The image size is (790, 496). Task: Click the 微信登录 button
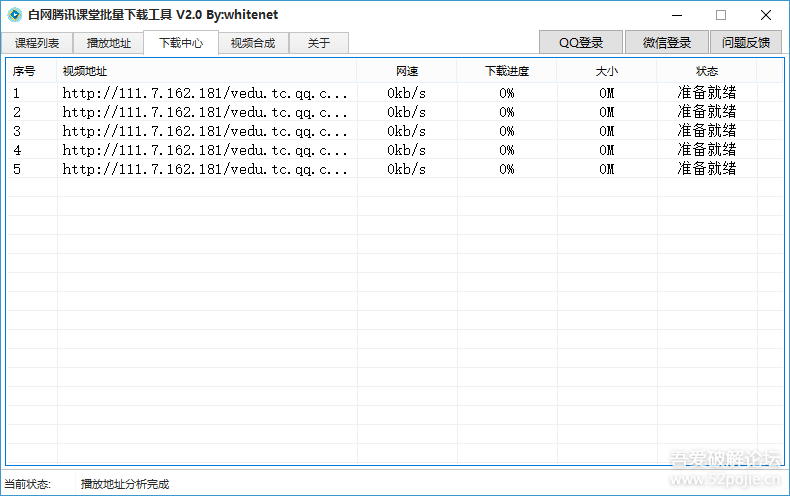point(667,42)
